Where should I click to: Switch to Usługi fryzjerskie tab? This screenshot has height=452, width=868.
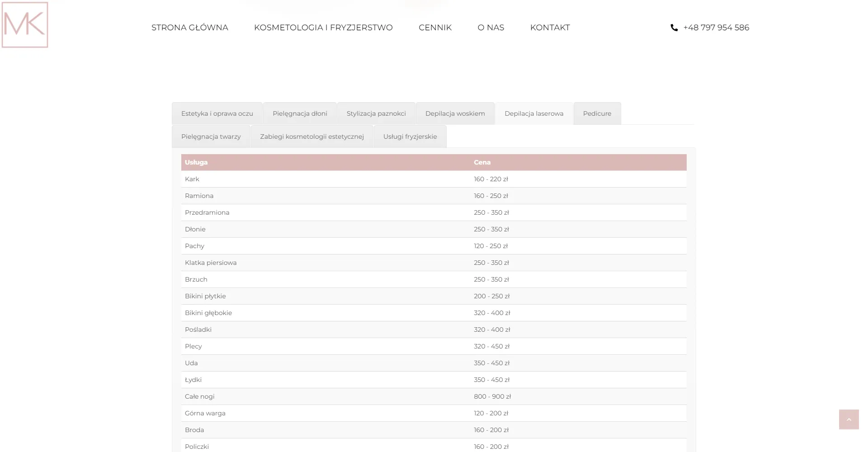click(x=410, y=137)
